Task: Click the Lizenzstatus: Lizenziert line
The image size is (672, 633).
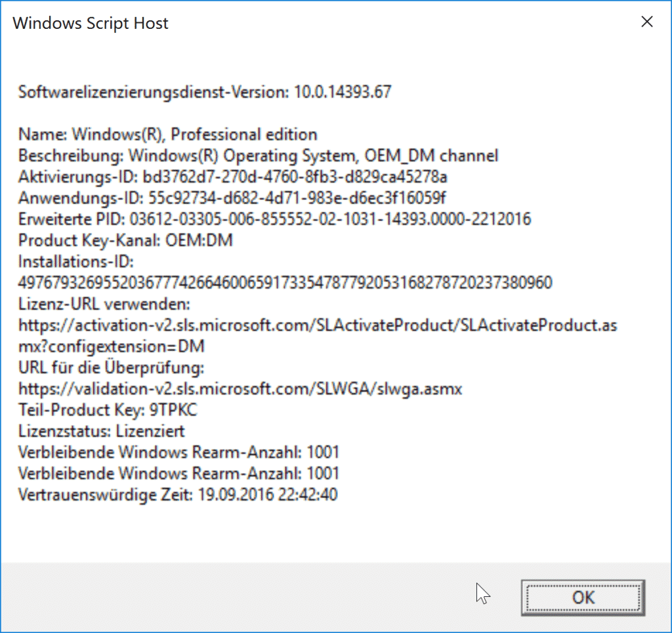Action: [x=101, y=431]
